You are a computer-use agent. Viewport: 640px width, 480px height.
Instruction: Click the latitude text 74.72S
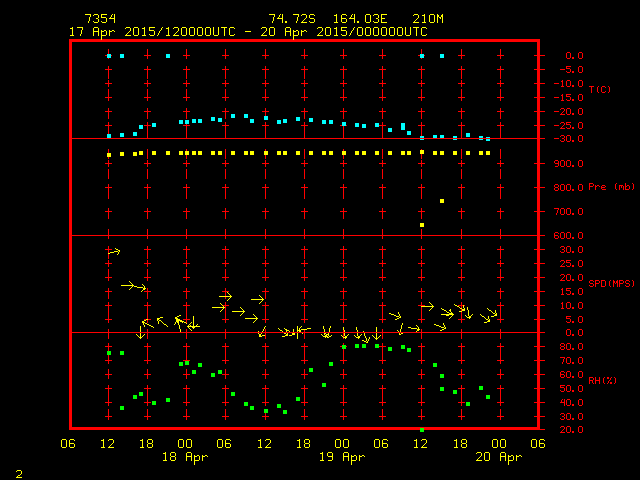(x=290, y=19)
